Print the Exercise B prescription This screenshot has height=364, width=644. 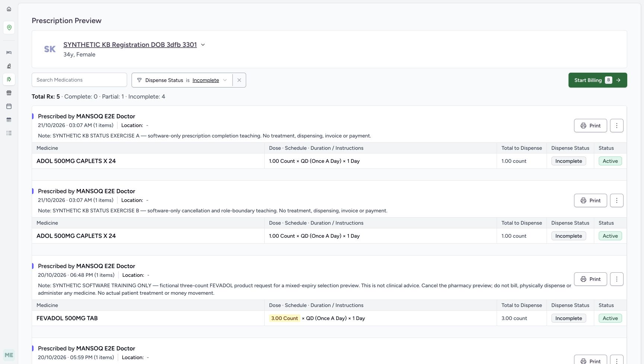click(590, 200)
